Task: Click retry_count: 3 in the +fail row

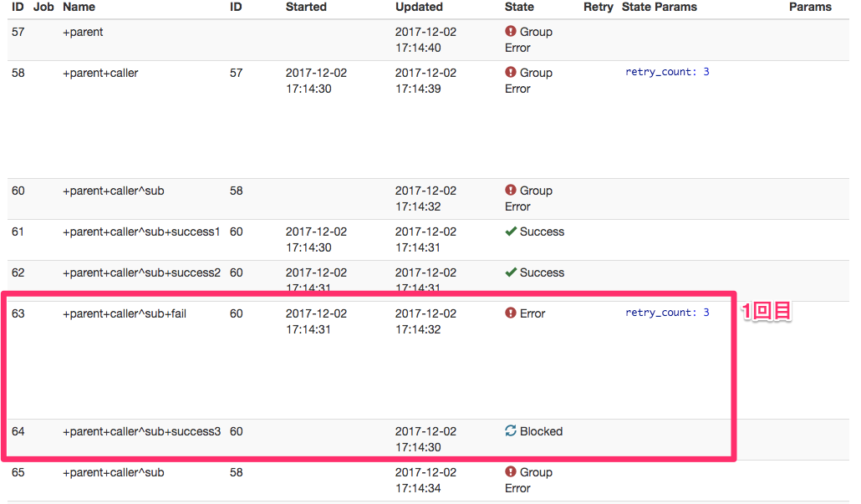Action: pos(667,313)
